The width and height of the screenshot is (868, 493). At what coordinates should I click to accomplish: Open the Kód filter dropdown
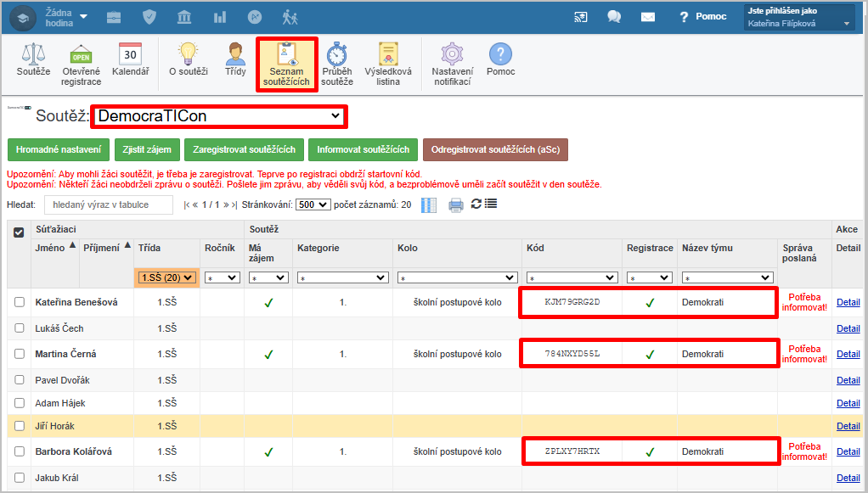[x=572, y=277]
